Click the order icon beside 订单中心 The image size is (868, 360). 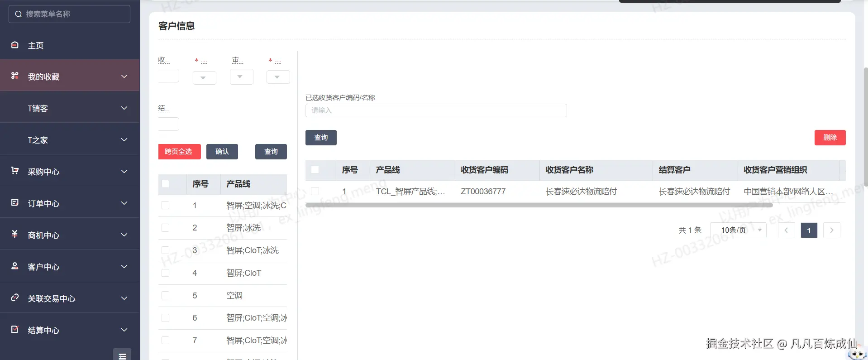tap(15, 202)
